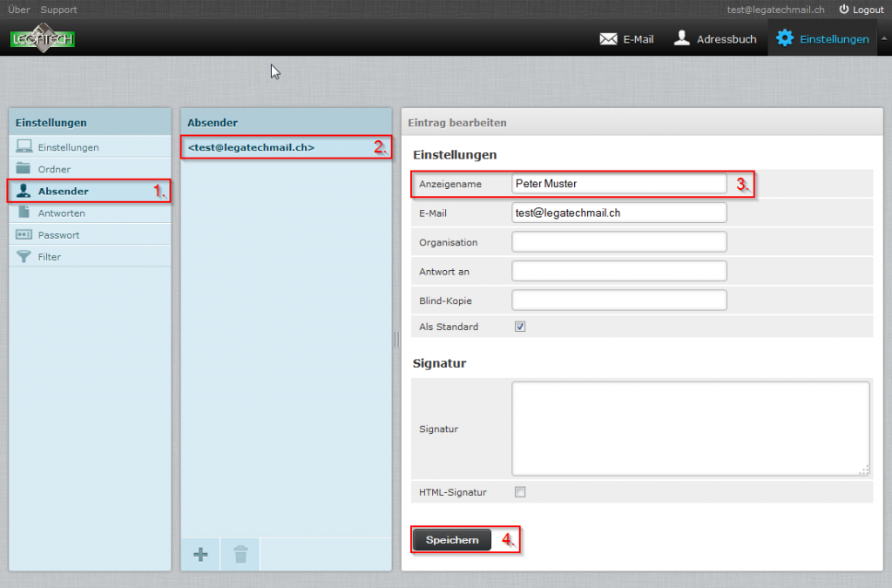Viewport: 892px width, 588px height.
Task: Add a new sender with the plus icon
Action: 200,554
